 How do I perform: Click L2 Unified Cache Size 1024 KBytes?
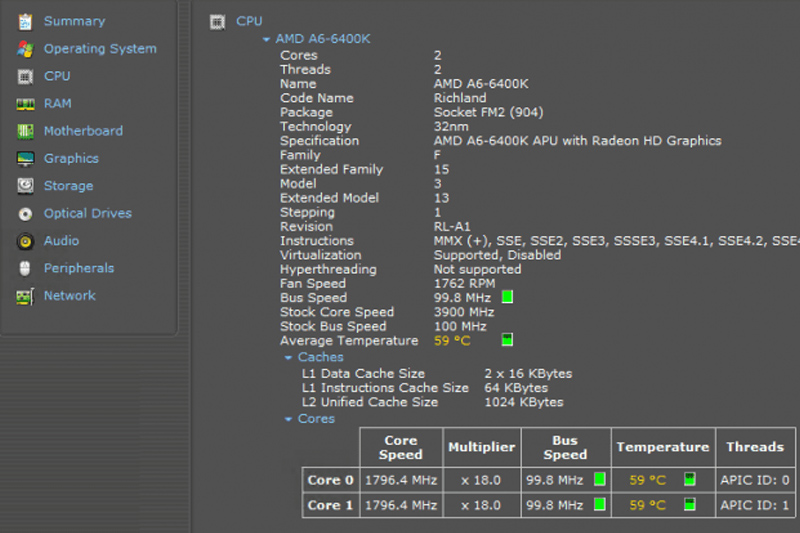[x=524, y=402]
